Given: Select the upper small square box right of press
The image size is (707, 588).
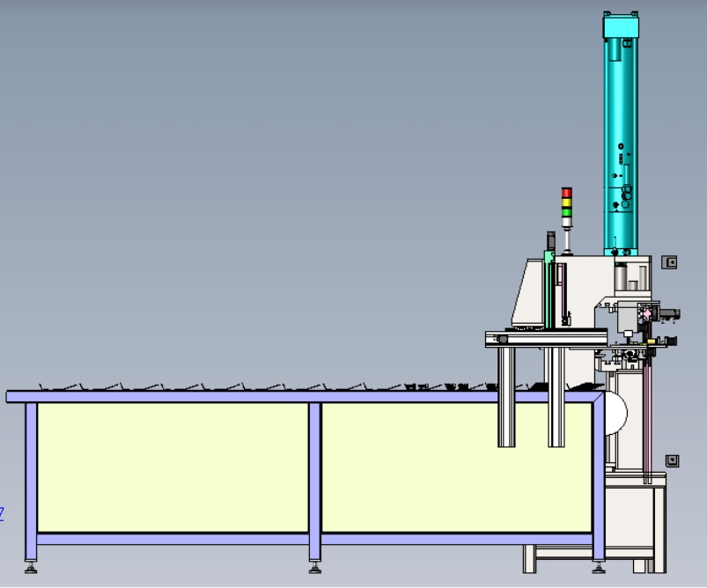Looking at the screenshot, I should pos(669,262).
